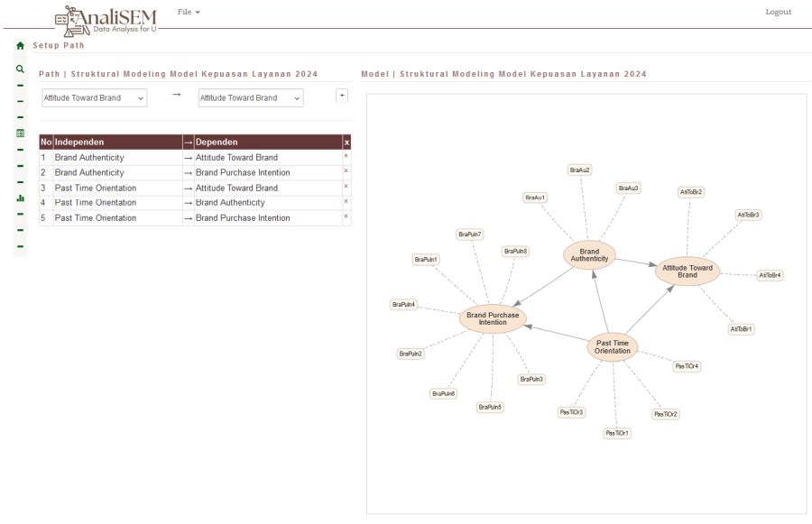Click the home icon in sidebar
The image size is (812, 524).
[21, 45]
